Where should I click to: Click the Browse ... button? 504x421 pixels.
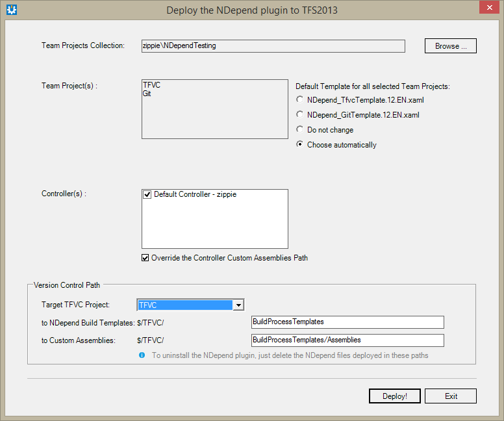point(451,46)
